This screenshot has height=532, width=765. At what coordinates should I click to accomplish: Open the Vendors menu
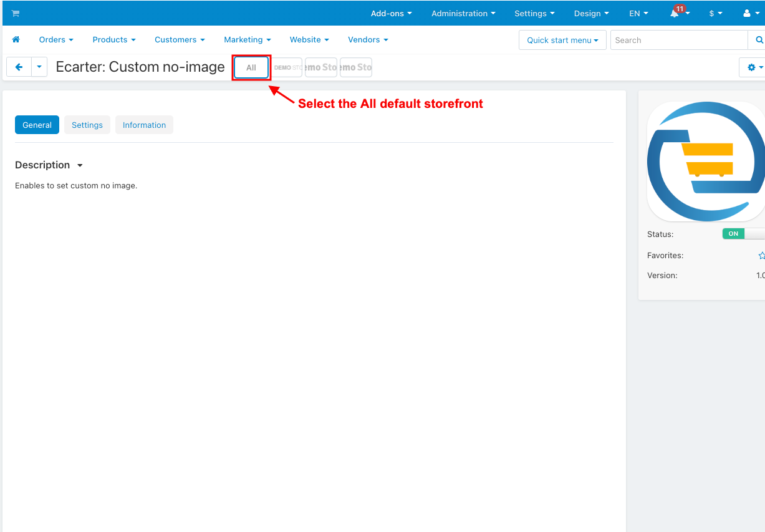tap(368, 39)
